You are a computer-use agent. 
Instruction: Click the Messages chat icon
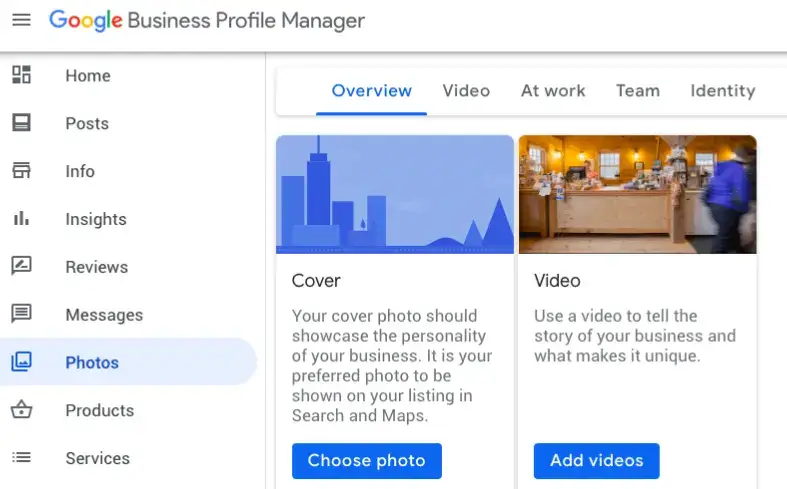point(21,314)
